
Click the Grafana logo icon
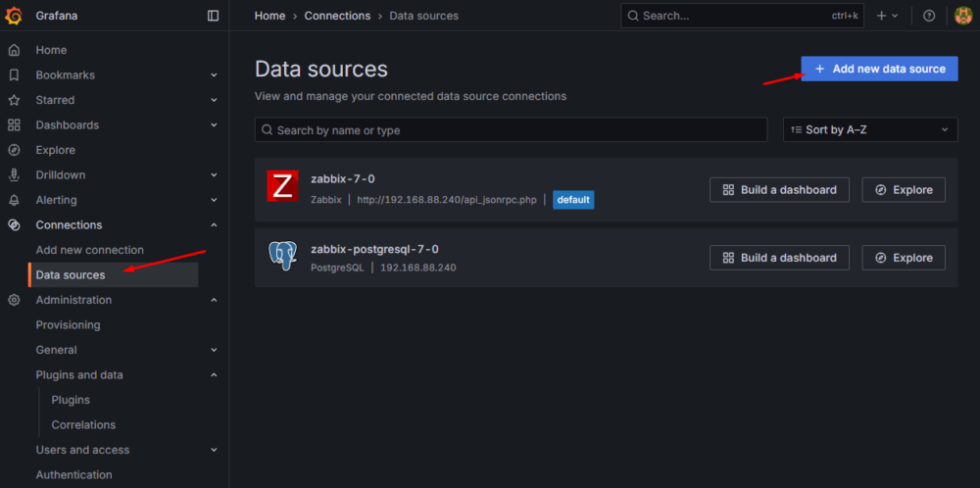pos(14,16)
